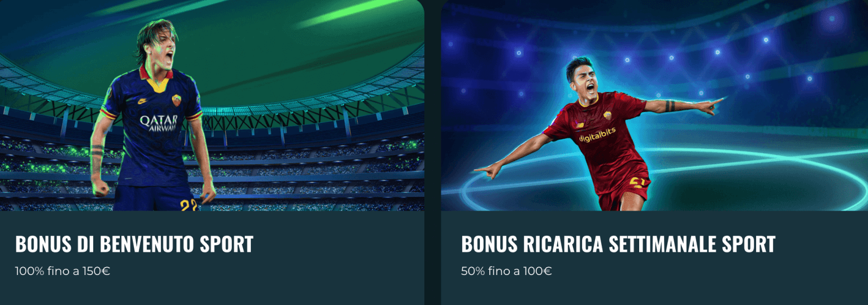Image resolution: width=868 pixels, height=305 pixels.
Task: Click the dark panel of the welcome bonus card
Action: (212, 257)
